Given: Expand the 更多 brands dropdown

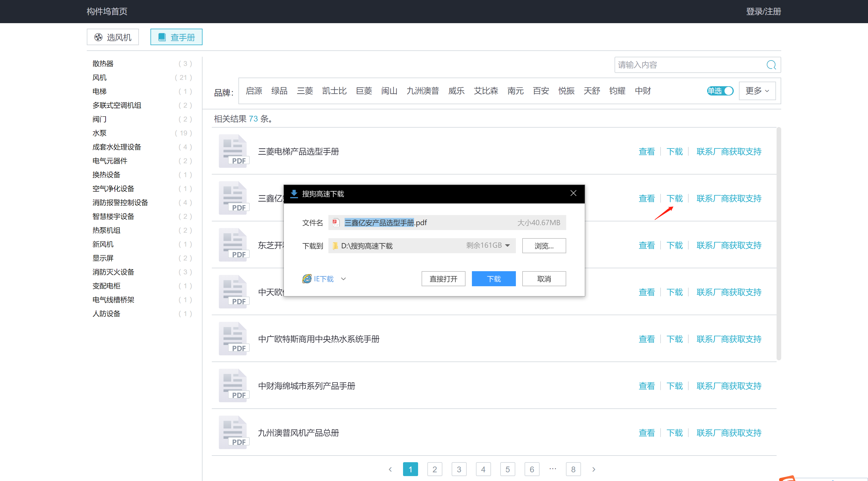Looking at the screenshot, I should 757,91.
